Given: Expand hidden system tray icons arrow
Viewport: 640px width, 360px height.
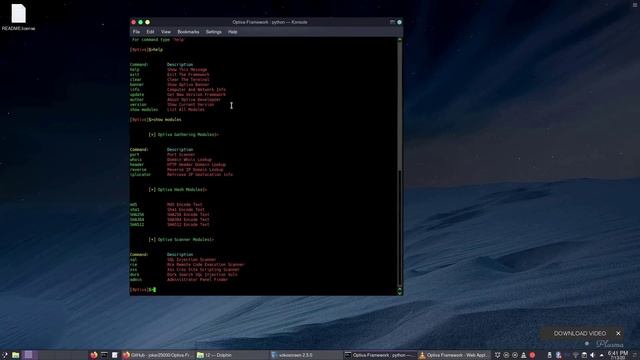Looking at the screenshot, I should (602, 355).
